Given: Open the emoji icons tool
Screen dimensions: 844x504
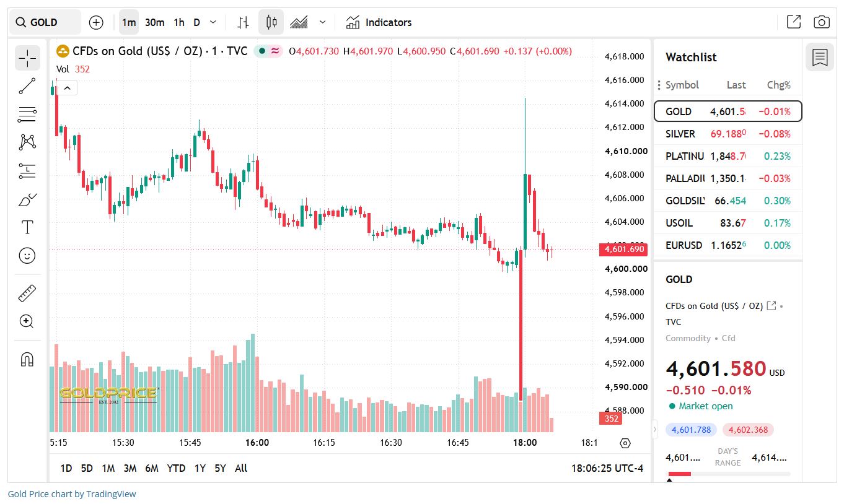Looking at the screenshot, I should (x=27, y=255).
